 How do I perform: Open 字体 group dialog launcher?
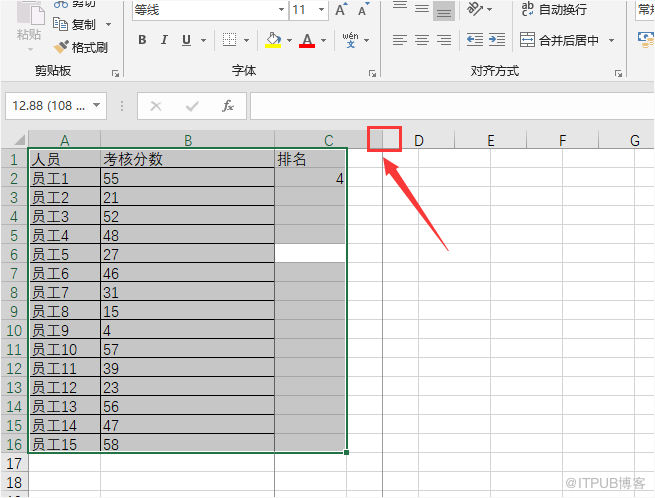(372, 74)
